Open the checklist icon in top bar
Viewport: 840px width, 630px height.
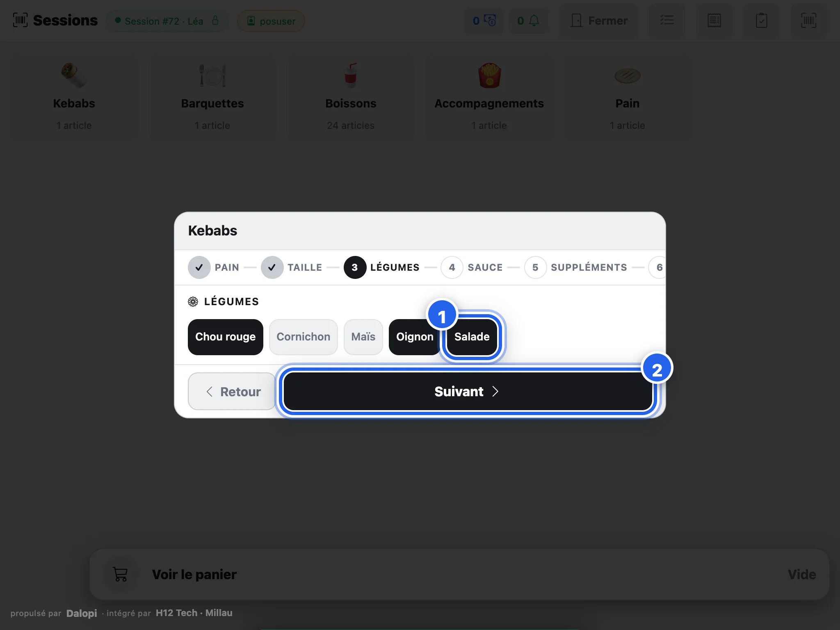[x=667, y=21]
